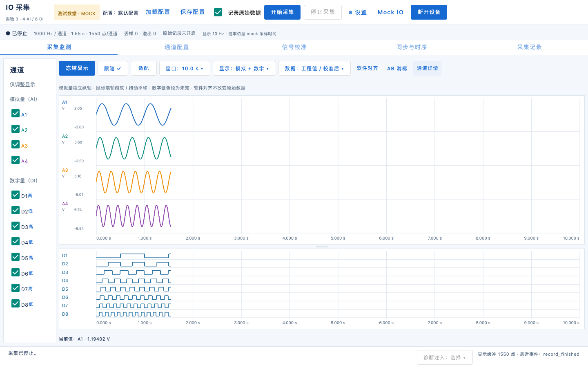This screenshot has height=368, width=588.
Task: Uncheck digital channel D1
Action: pyautogui.click(x=16, y=195)
